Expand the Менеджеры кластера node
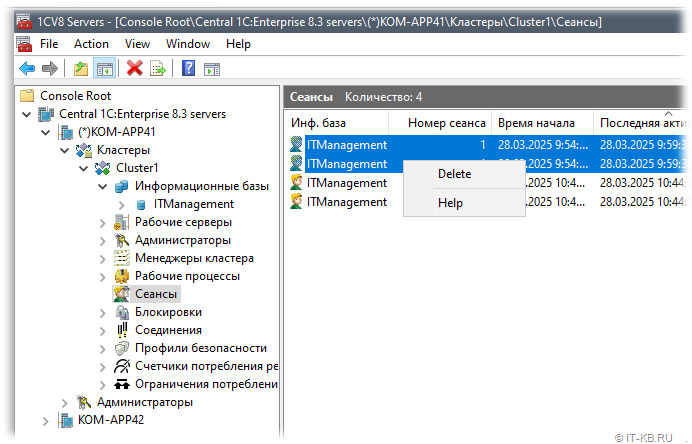 (103, 259)
